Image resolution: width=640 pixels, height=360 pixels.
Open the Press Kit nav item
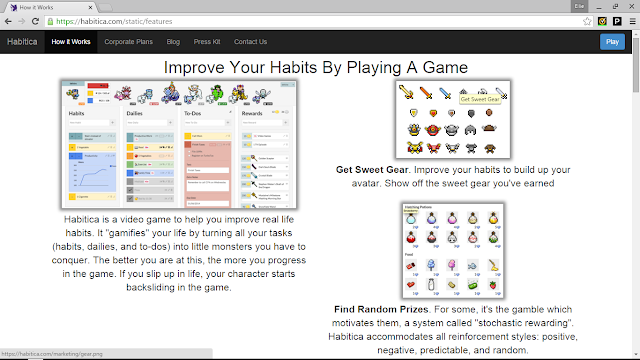(207, 42)
